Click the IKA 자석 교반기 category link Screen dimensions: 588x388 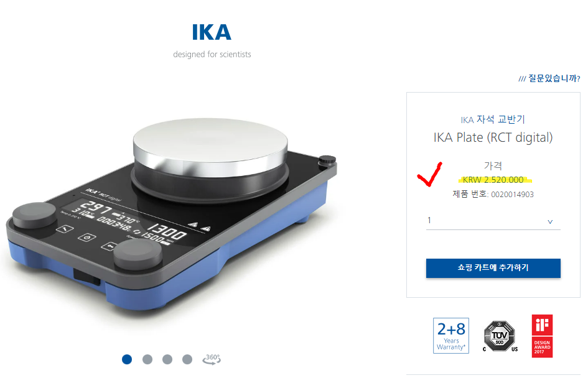(493, 119)
